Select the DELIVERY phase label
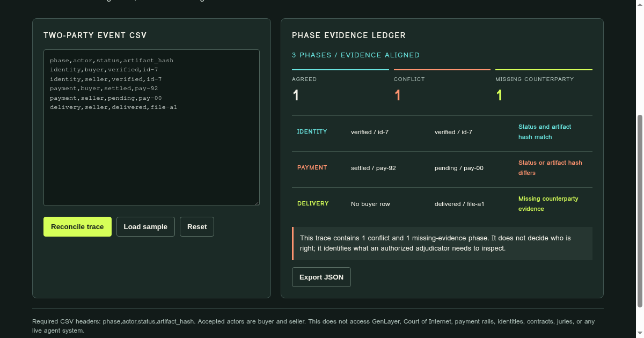The image size is (644, 338). [x=313, y=203]
